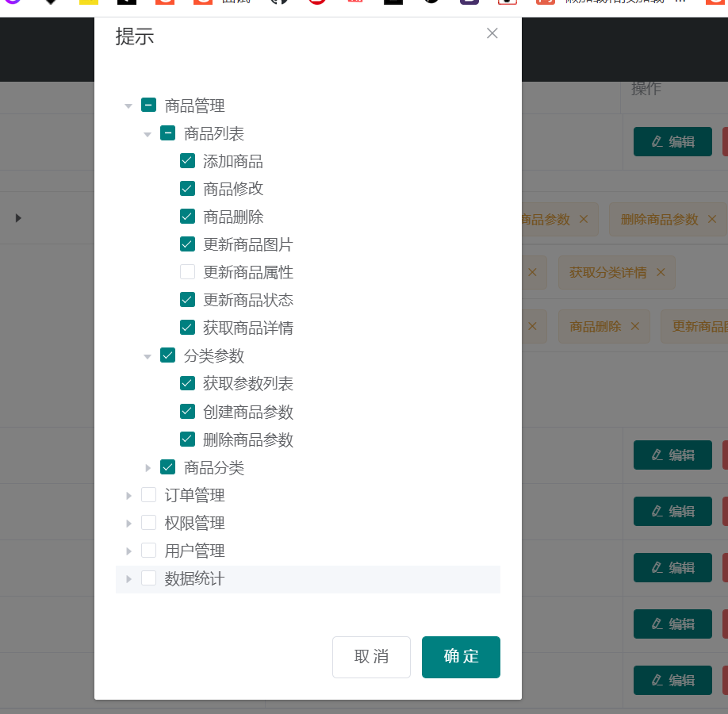Select the 数据统计 tree label
The image size is (728, 714).
point(194,579)
